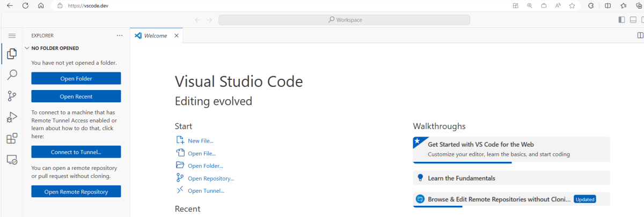Open the browser collections icon
Viewport: 644px width, 217px height.
639,5
